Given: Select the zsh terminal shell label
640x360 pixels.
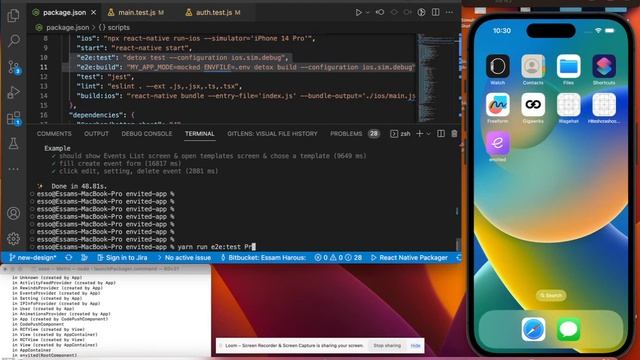Looking at the screenshot, I should pos(400,133).
